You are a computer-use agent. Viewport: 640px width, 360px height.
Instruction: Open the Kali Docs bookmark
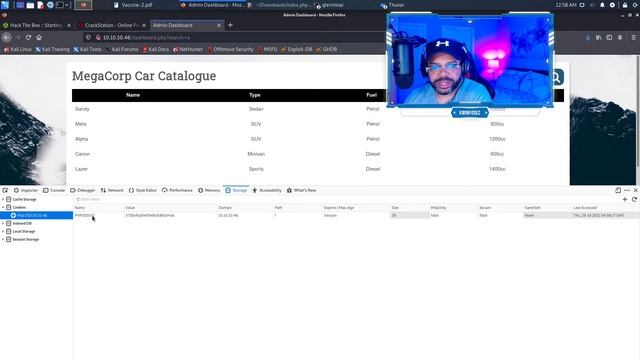click(156, 49)
